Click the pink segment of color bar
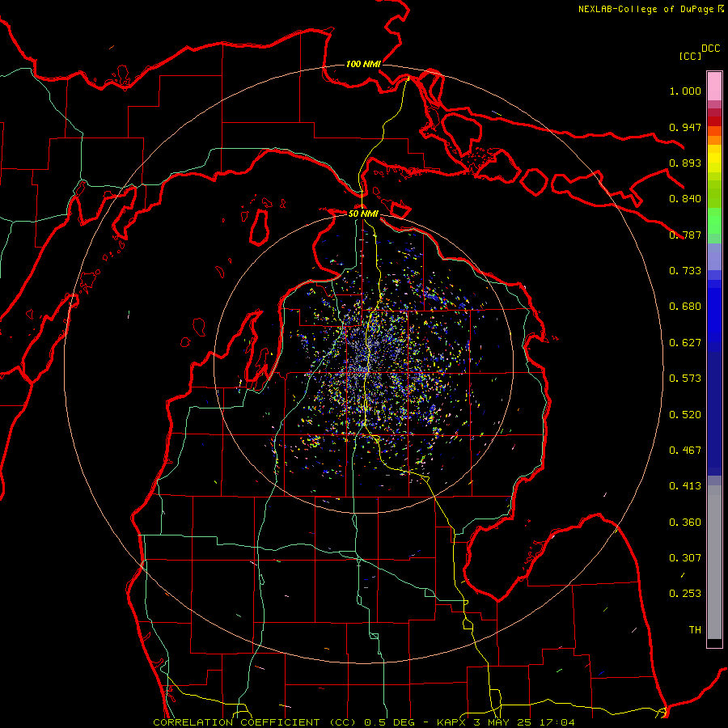This screenshot has width=728, height=728. (x=714, y=87)
